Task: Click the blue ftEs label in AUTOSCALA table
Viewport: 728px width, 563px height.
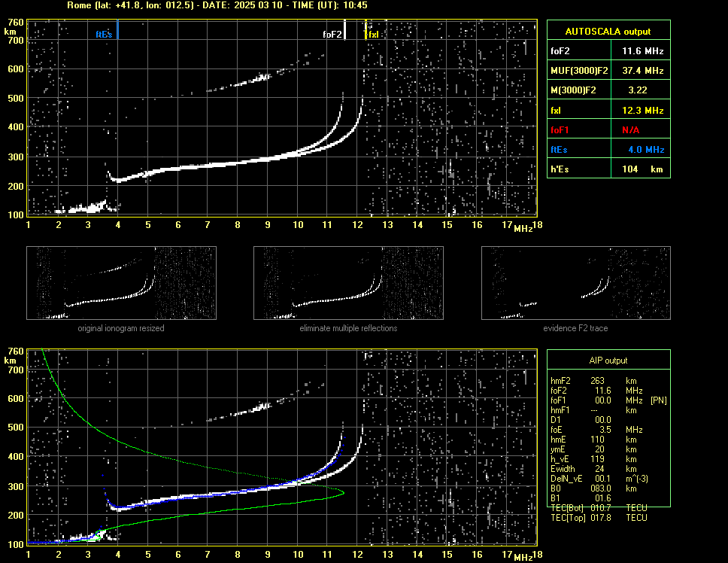Action: [x=559, y=150]
